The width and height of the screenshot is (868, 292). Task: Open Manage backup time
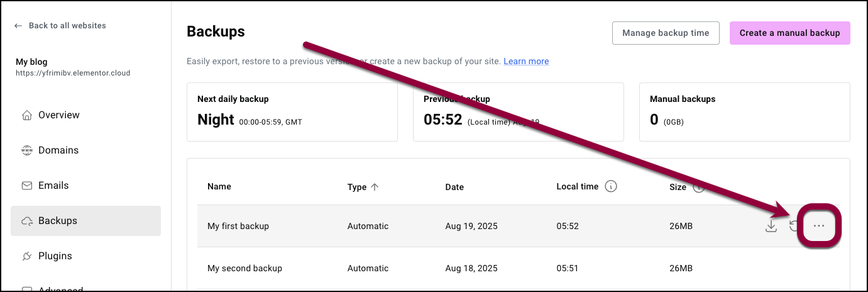coord(666,33)
